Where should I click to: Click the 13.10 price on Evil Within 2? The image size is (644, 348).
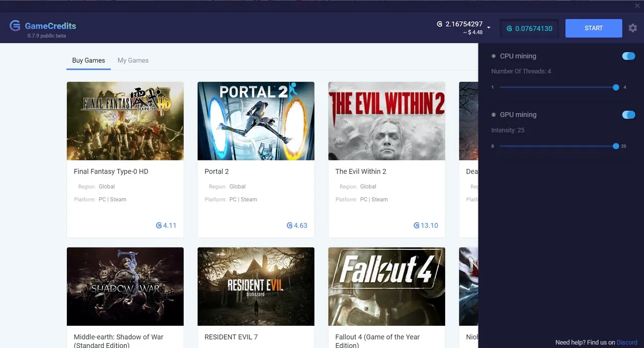[x=429, y=226]
